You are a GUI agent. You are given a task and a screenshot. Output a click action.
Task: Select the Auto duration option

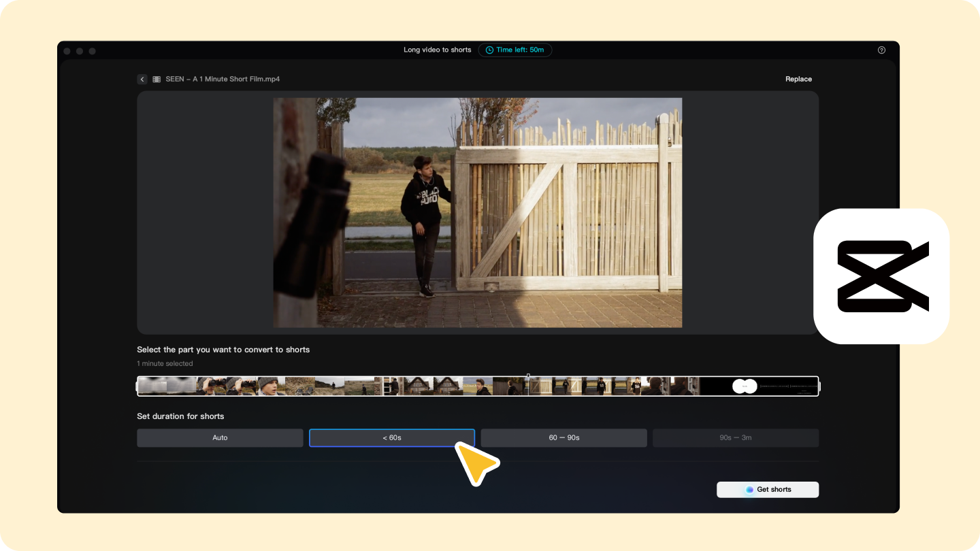(220, 437)
